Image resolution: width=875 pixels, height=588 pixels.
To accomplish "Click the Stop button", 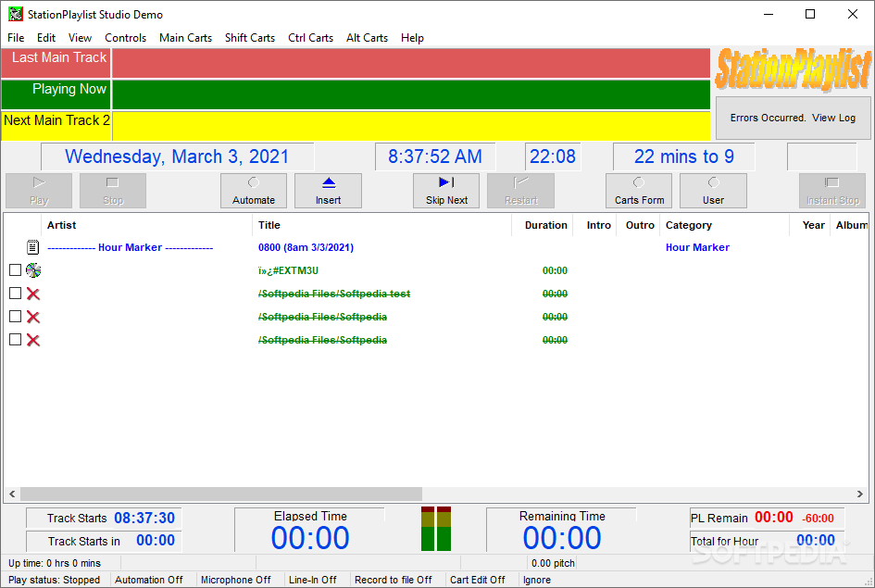I will pos(113,191).
